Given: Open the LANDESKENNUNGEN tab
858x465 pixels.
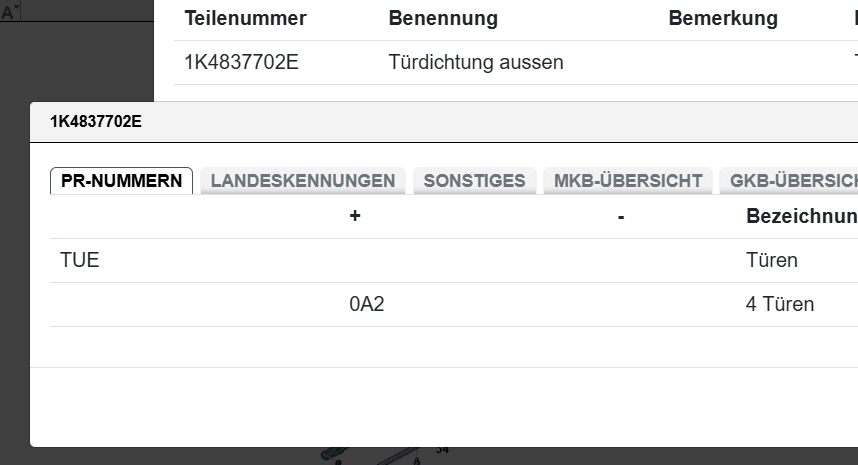Looking at the screenshot, I should (303, 181).
